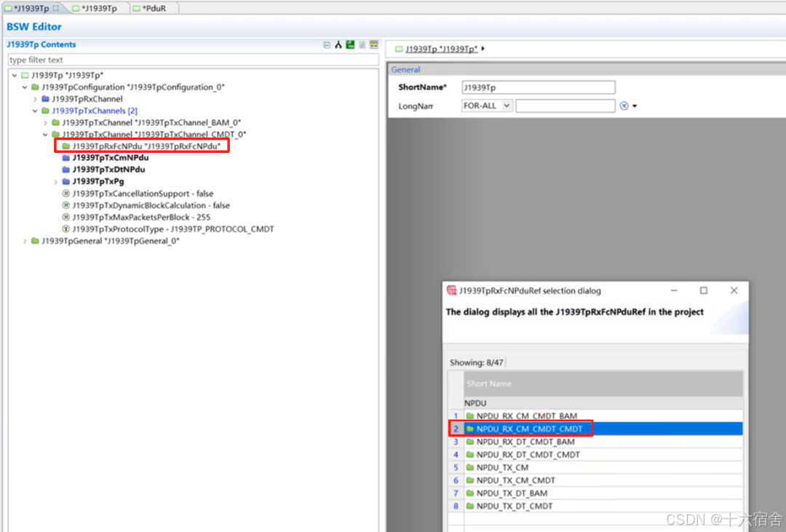
Task: Click the round globe icon next to LongName field
Action: tap(624, 106)
